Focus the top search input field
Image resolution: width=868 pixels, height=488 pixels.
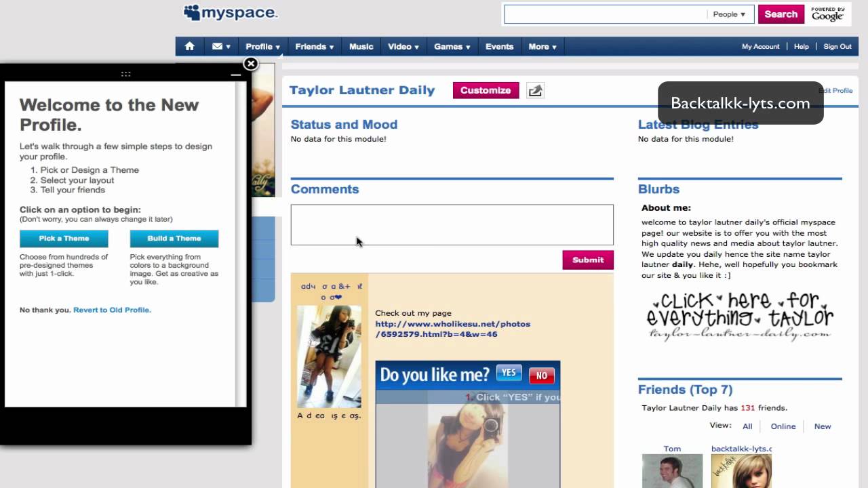[x=605, y=14]
